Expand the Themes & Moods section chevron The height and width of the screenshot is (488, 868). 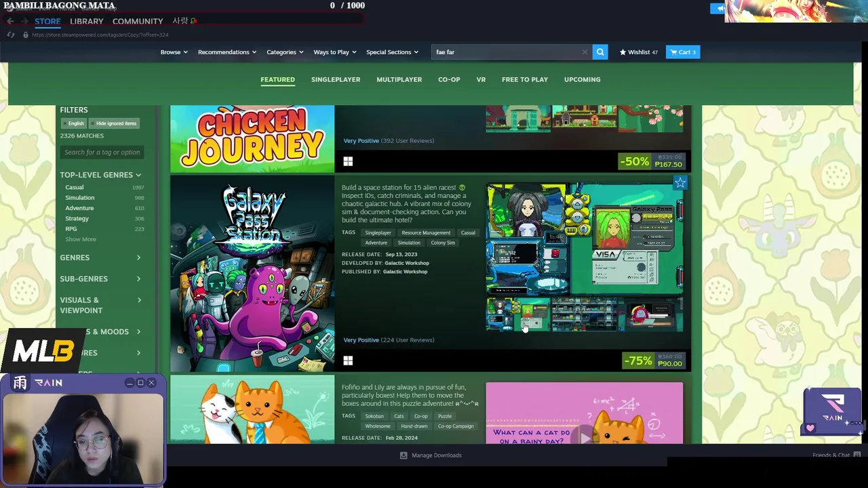pyautogui.click(x=138, y=331)
